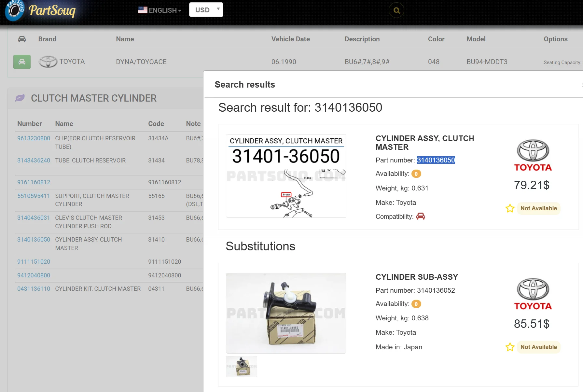Click the US flag icon
Viewport: 583px width, 392px height.
143,10
